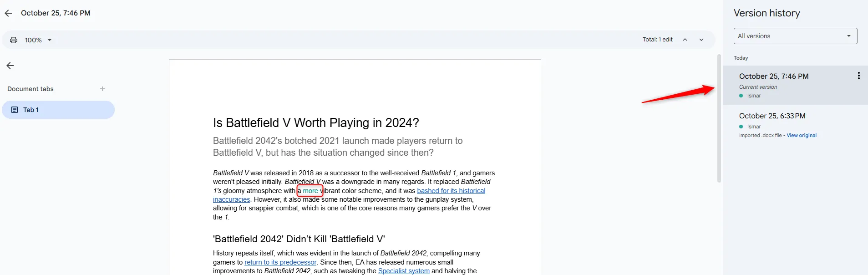Open more actions for the 7:46 PM version
Image resolution: width=868 pixels, height=275 pixels.
point(858,76)
